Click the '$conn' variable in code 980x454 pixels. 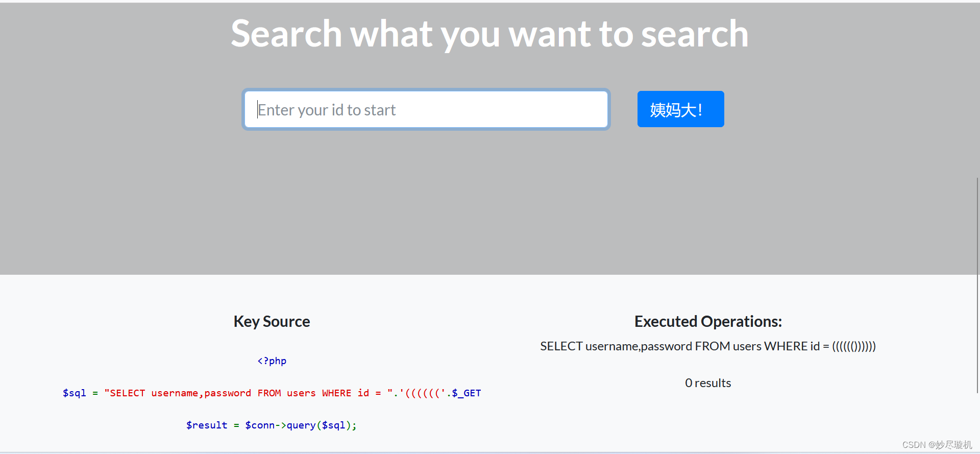[260, 425]
